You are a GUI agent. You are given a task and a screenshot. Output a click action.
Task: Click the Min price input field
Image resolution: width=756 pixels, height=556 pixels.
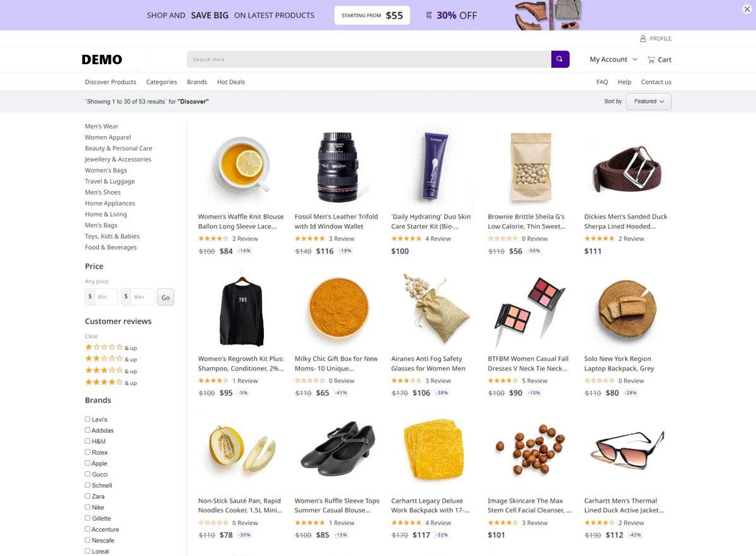(x=101, y=297)
